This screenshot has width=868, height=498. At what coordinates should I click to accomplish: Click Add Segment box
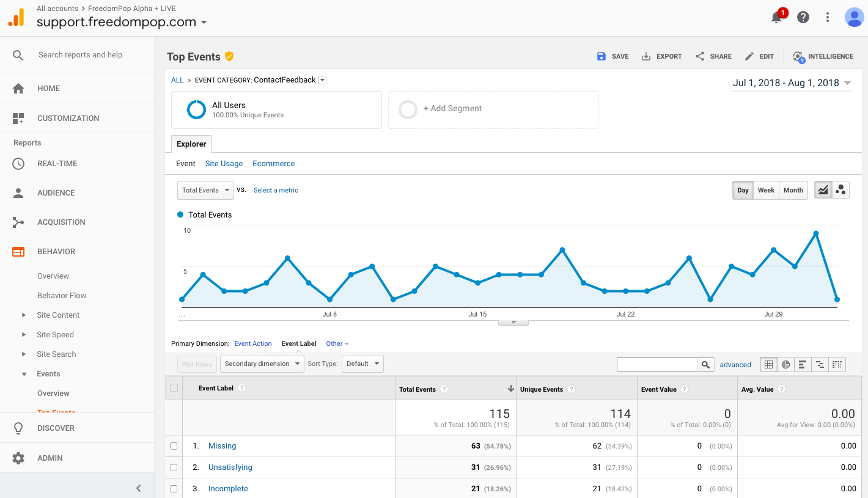[493, 110]
